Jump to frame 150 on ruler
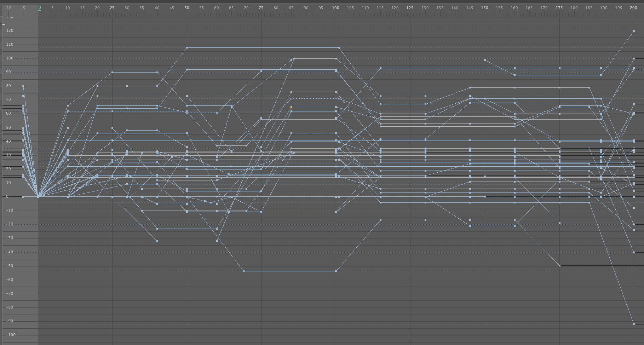 (484, 8)
